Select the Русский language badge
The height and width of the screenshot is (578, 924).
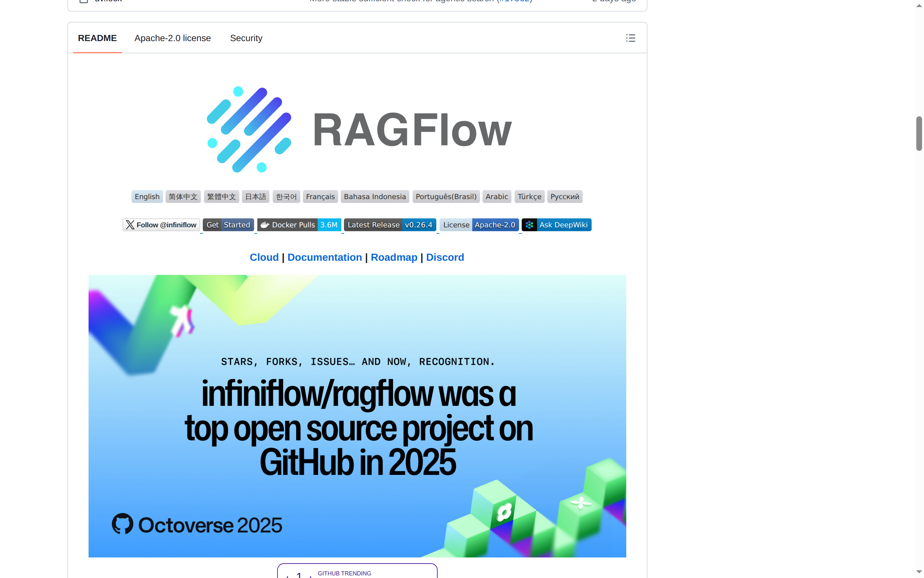coord(565,197)
